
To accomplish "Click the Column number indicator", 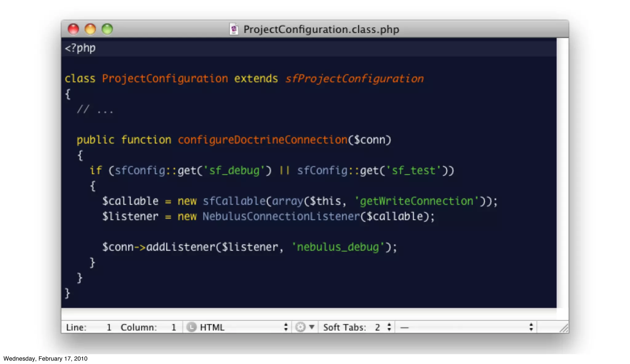I will point(149,327).
